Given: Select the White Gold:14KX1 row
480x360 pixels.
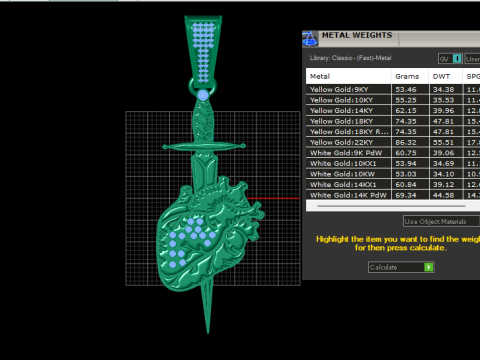Looking at the screenshot, I should 393,184.
